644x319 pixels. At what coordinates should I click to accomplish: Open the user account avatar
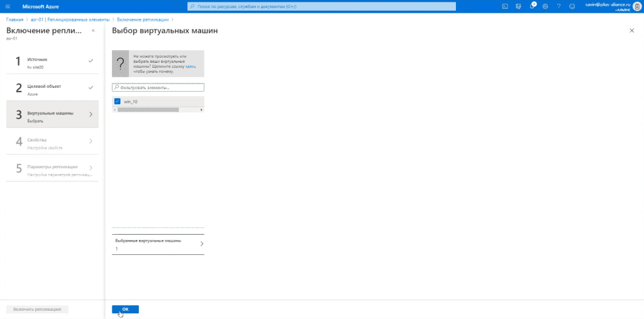pyautogui.click(x=636, y=6)
